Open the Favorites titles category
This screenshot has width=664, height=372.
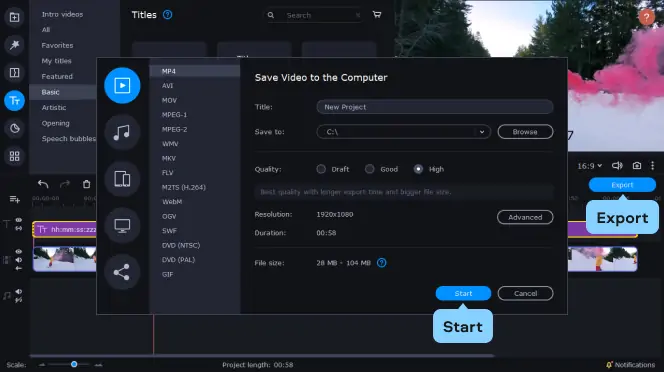57,45
